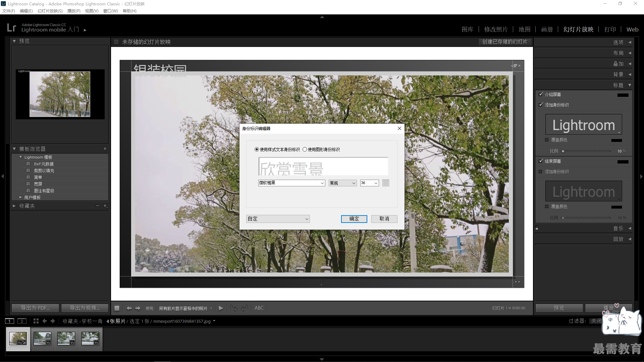Open the 自定 preset dropdown
The height and width of the screenshot is (362, 644).
[278, 219]
